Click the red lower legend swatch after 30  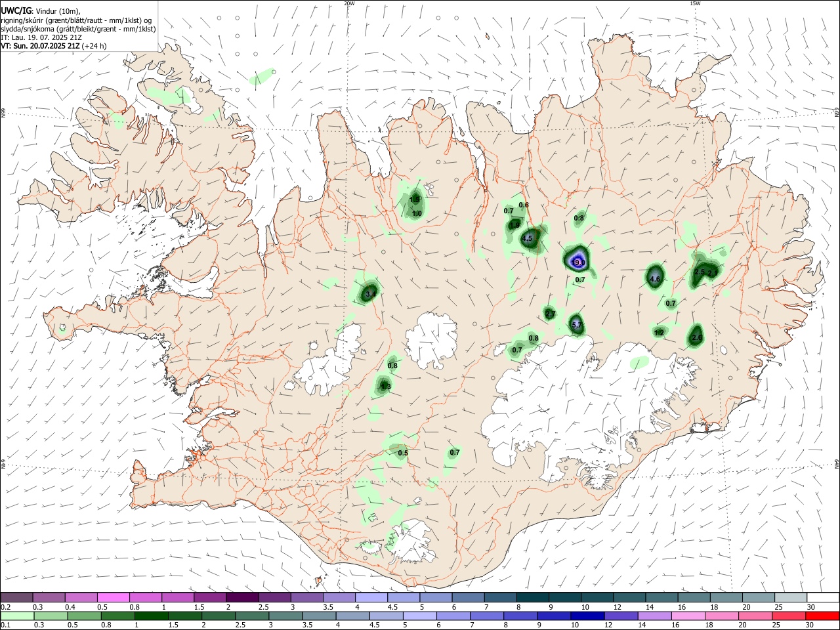click(x=822, y=616)
